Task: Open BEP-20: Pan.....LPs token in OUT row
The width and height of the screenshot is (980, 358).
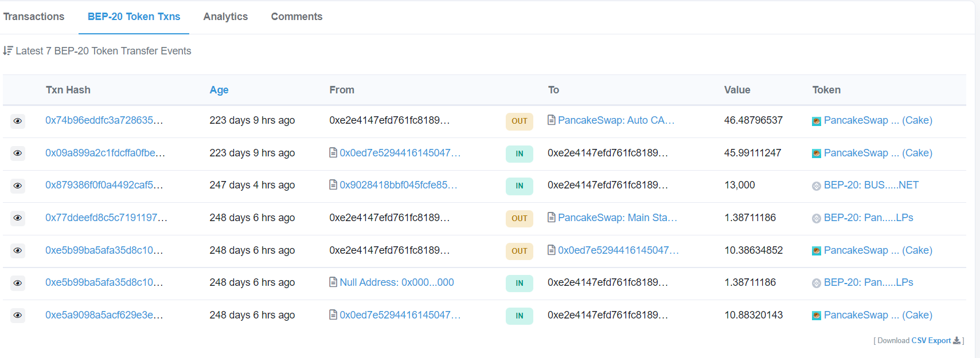Action: tap(868, 218)
